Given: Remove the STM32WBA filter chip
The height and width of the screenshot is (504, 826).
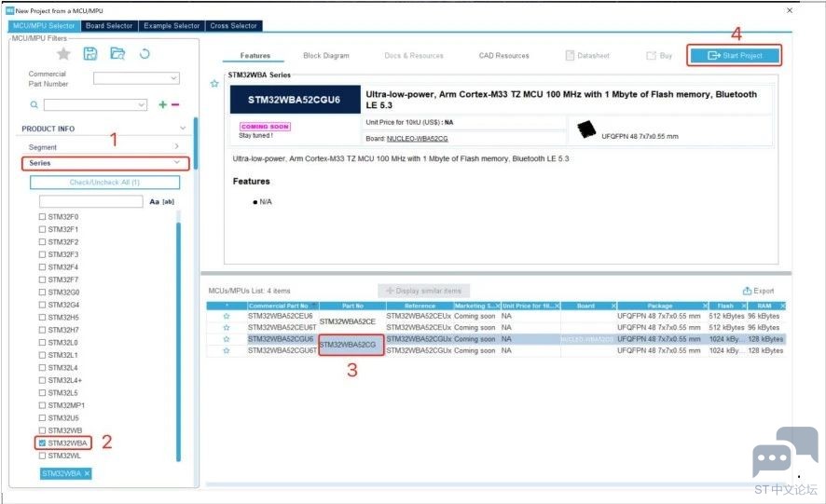Looking at the screenshot, I should pyautogui.click(x=87, y=473).
